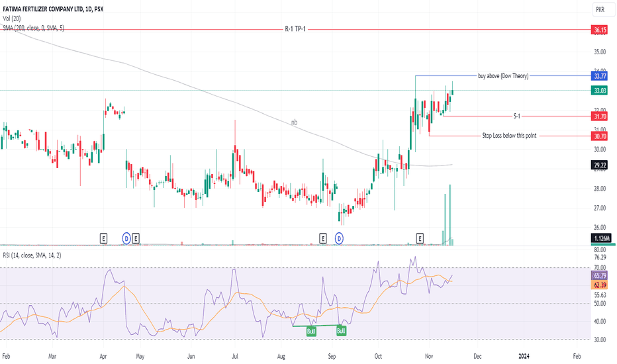
Task: Click the red 30.70 stop loss price tag
Action: point(600,136)
